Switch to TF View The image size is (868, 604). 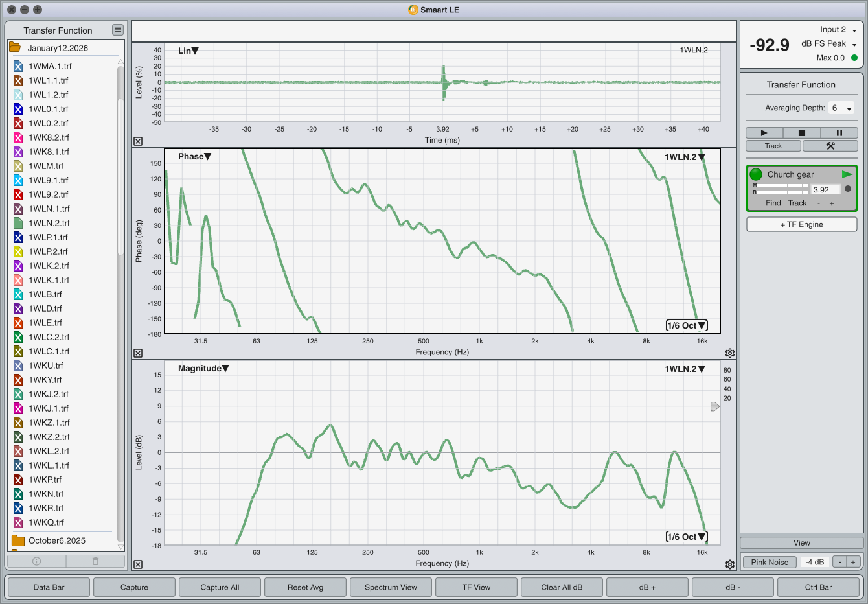[476, 587]
